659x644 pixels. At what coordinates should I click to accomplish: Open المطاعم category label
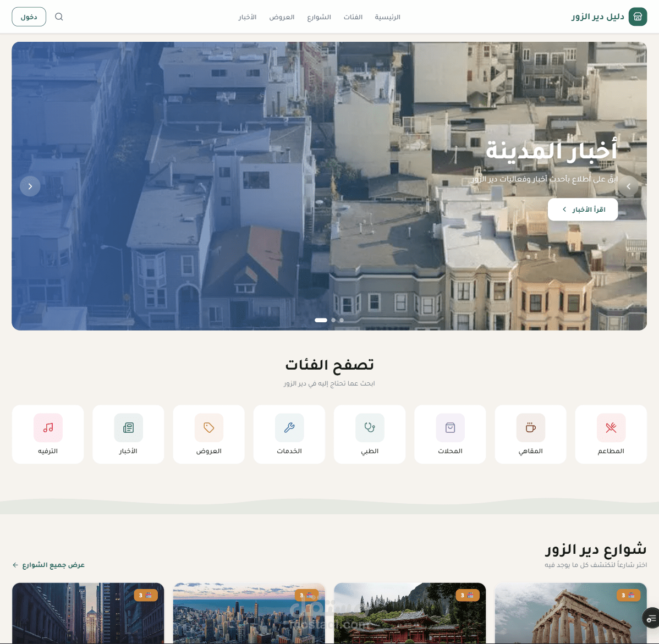[611, 451]
